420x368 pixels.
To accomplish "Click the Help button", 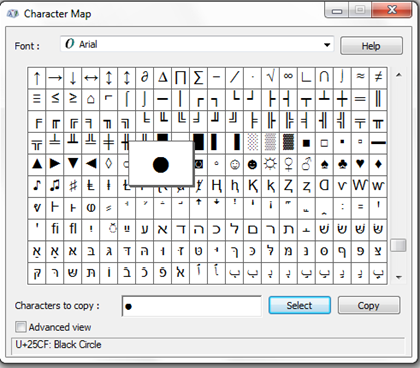I will pyautogui.click(x=371, y=46).
